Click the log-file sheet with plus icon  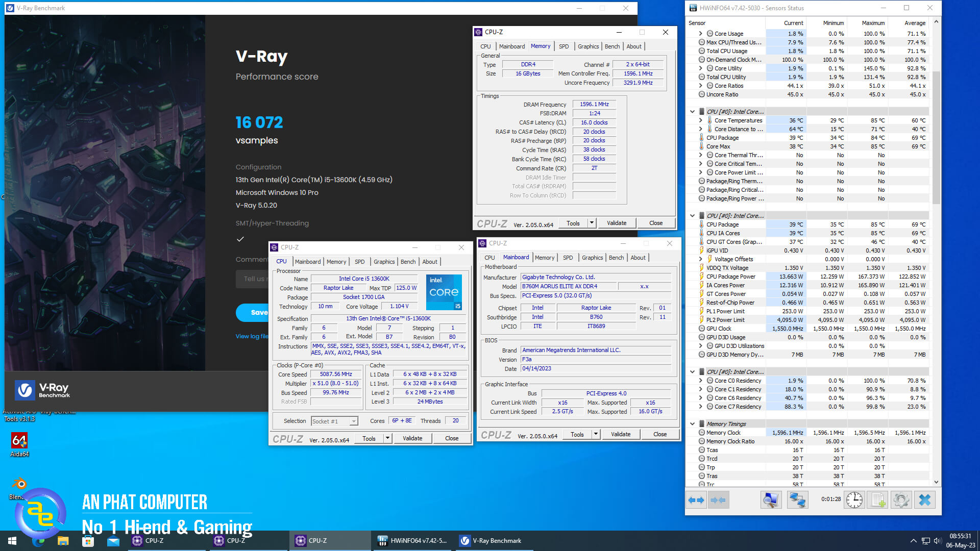[x=878, y=500]
